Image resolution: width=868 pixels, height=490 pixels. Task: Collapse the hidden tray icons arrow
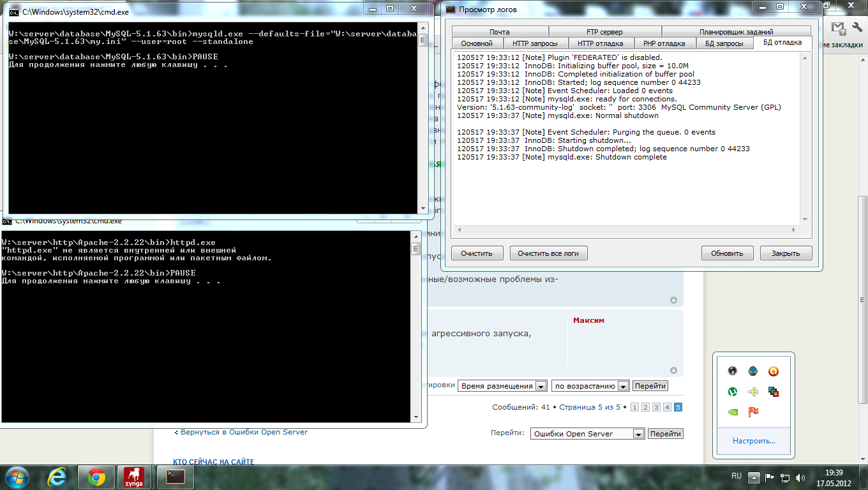[x=754, y=477]
